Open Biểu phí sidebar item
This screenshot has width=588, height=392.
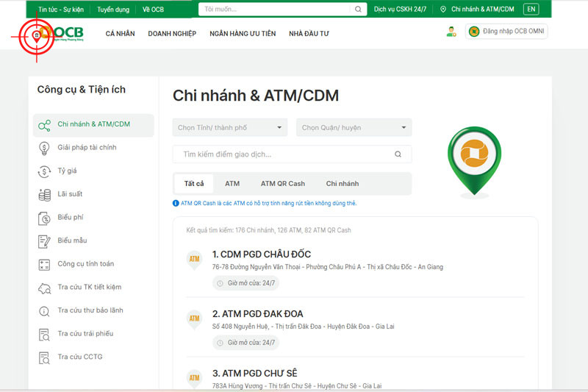coord(70,218)
